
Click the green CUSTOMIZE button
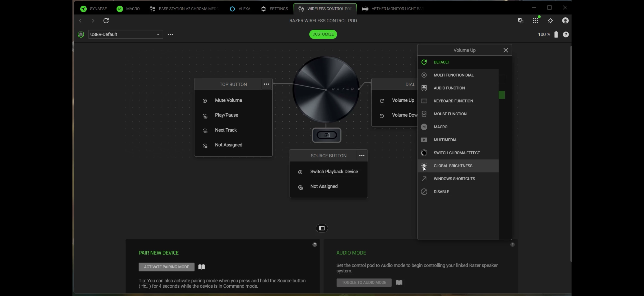[323, 34]
